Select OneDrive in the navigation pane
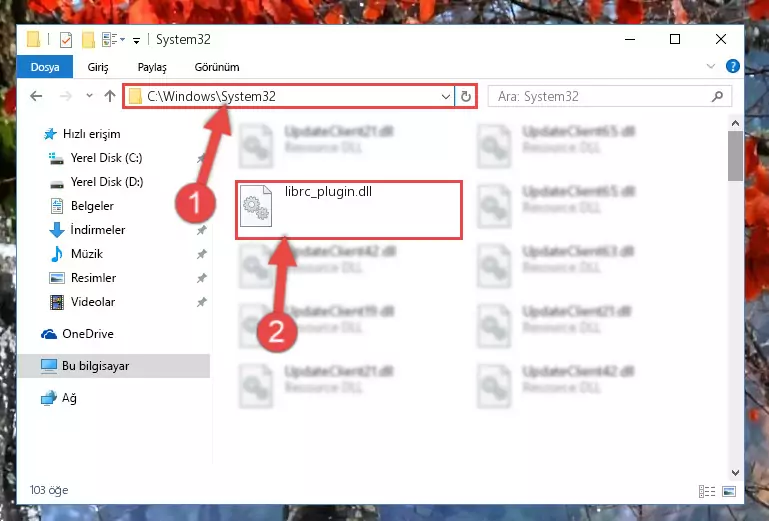The height and width of the screenshot is (521, 769). (x=88, y=334)
